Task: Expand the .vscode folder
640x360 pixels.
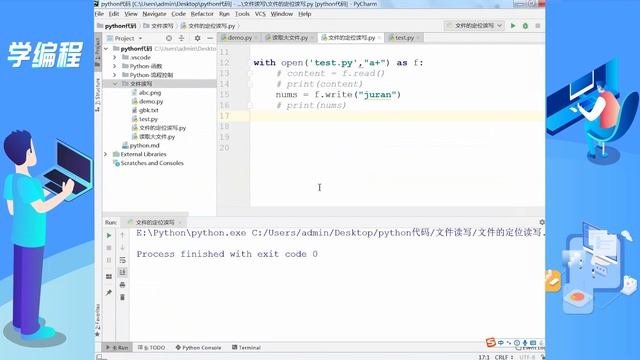Action: pos(115,58)
